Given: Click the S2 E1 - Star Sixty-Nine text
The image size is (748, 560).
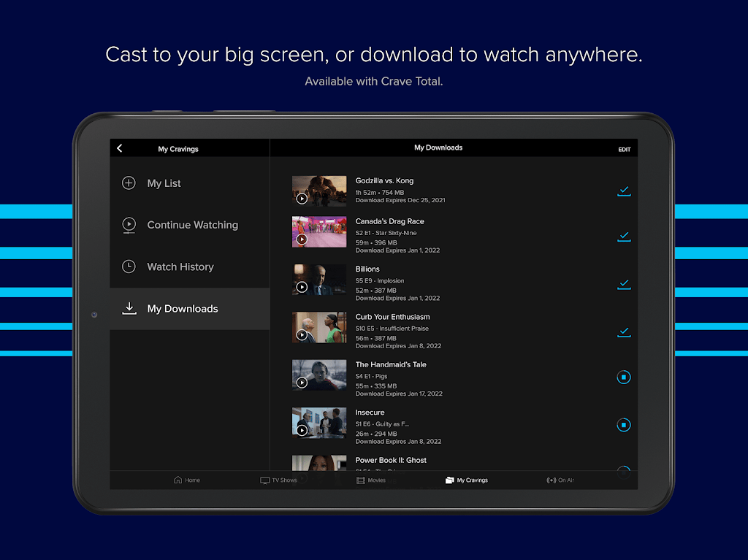Looking at the screenshot, I should click(x=386, y=233).
